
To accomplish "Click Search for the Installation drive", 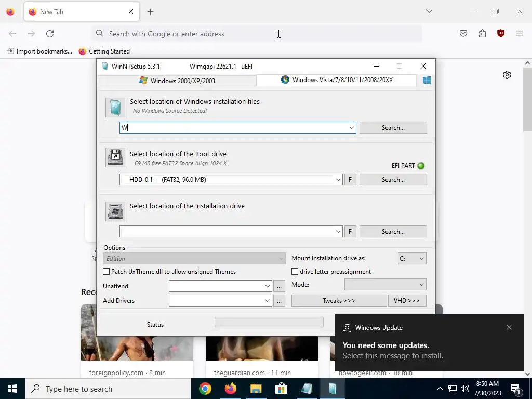I will pos(393,232).
